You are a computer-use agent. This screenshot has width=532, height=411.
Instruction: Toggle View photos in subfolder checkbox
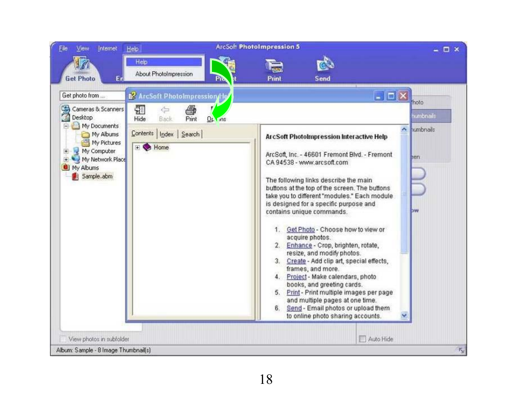click(63, 339)
